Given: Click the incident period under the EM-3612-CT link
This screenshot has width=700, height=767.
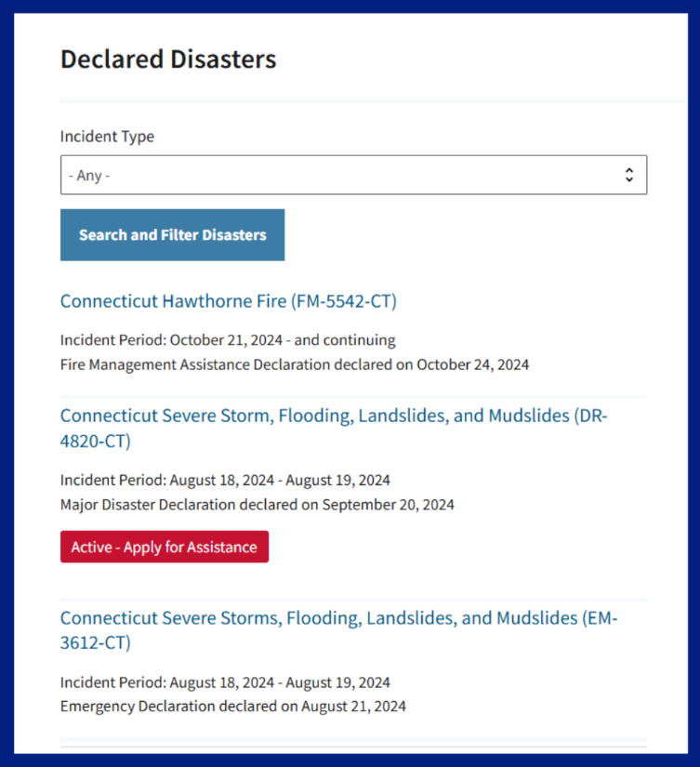Looking at the screenshot, I should [225, 682].
